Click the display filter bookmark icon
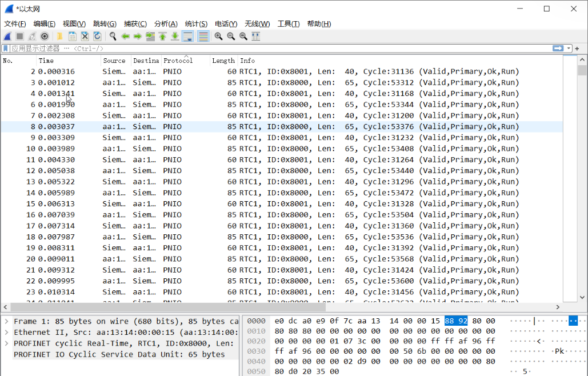 click(6, 49)
